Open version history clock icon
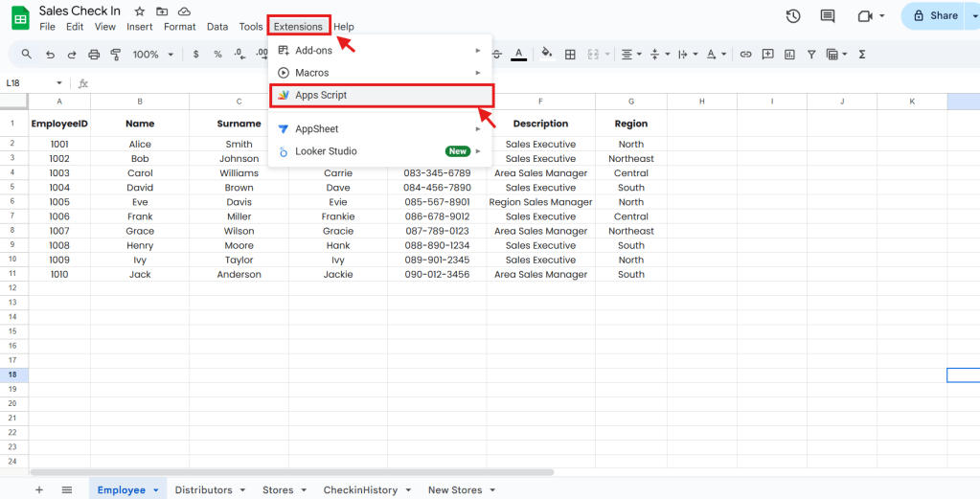 (x=792, y=15)
